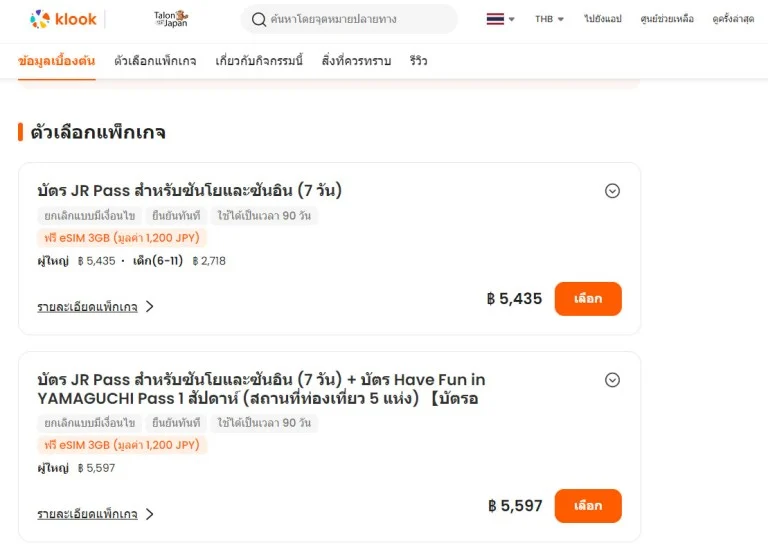Click the Talon Japan logo
The width and height of the screenshot is (768, 550).
coord(171,19)
